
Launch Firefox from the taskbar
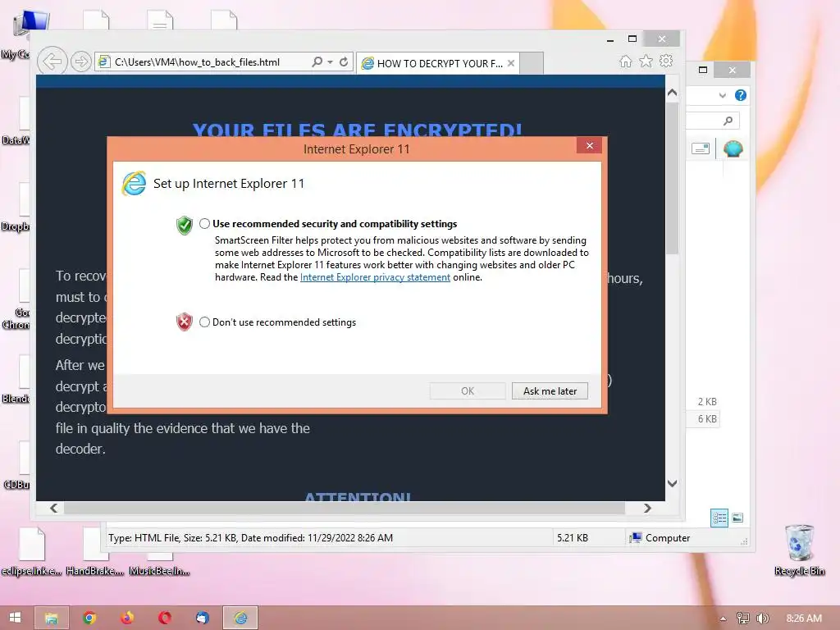(127, 619)
